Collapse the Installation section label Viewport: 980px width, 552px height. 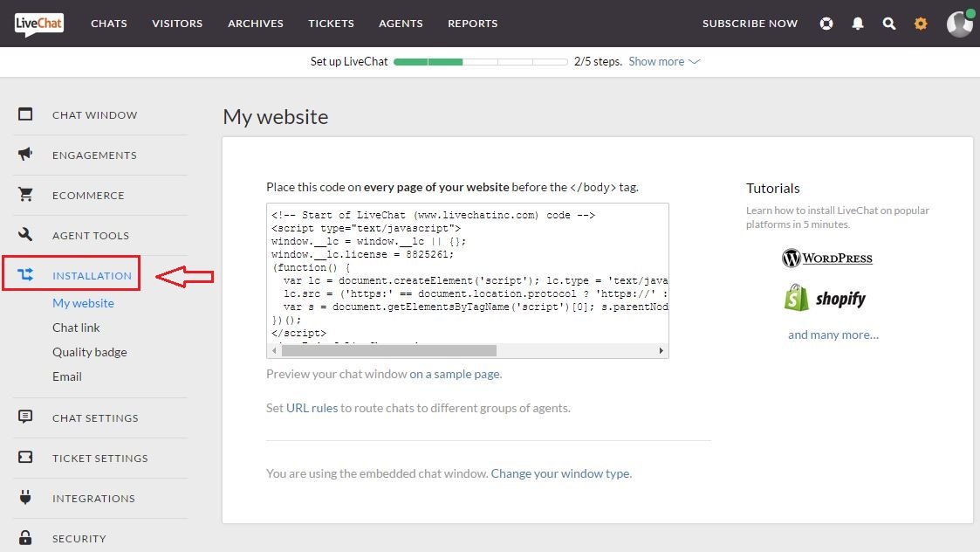pos(92,275)
